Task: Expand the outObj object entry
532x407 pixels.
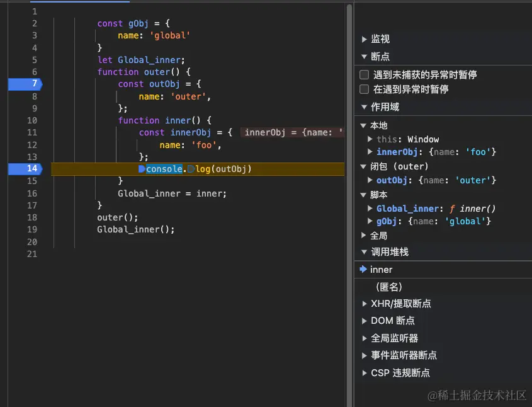Action: (371, 180)
